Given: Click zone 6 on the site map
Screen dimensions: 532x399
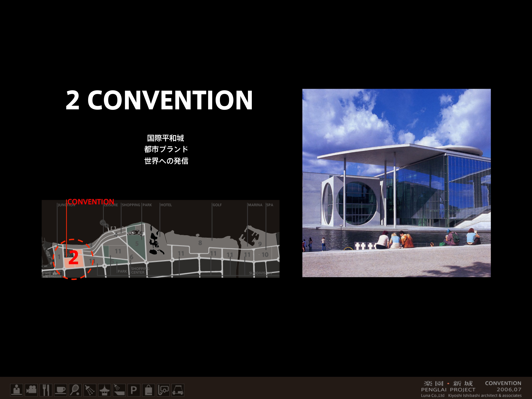Looking at the screenshot, I should [132, 257].
